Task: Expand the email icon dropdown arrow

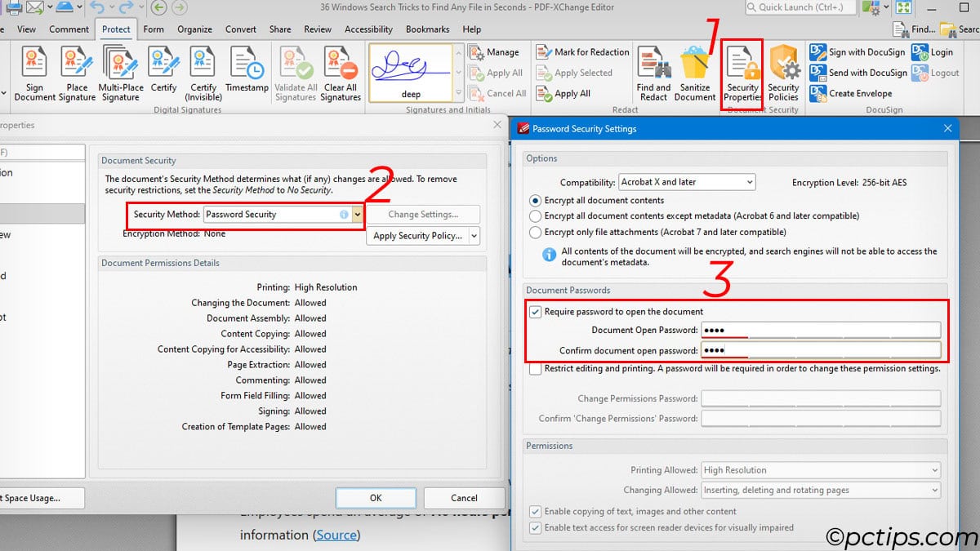Action: click(49, 8)
